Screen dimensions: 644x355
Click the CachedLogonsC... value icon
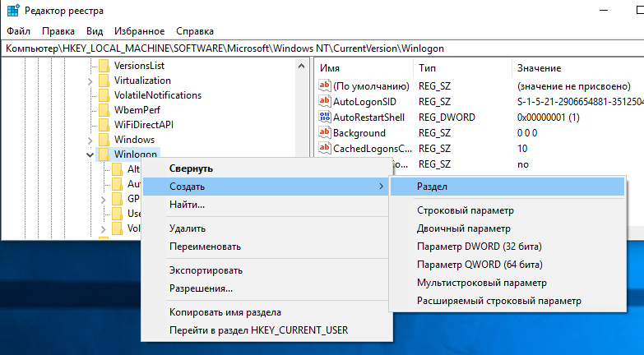click(x=324, y=149)
